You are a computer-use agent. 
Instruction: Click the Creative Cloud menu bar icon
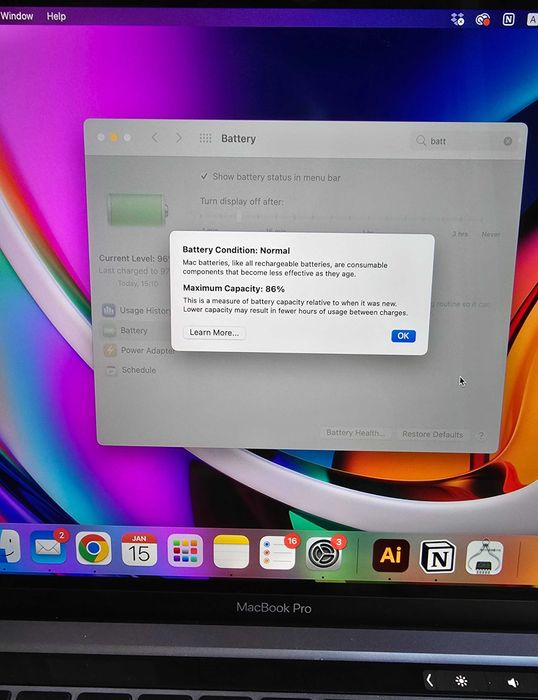click(483, 20)
